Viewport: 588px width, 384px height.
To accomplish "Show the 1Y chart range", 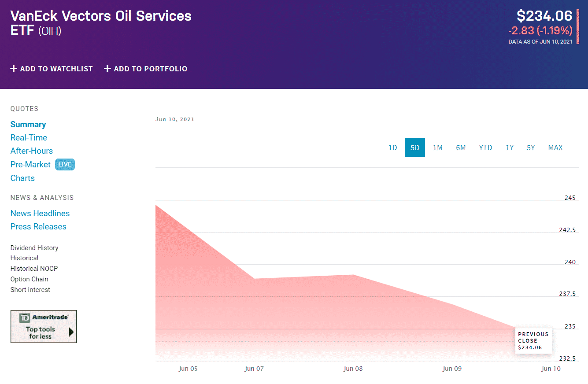I will point(510,148).
